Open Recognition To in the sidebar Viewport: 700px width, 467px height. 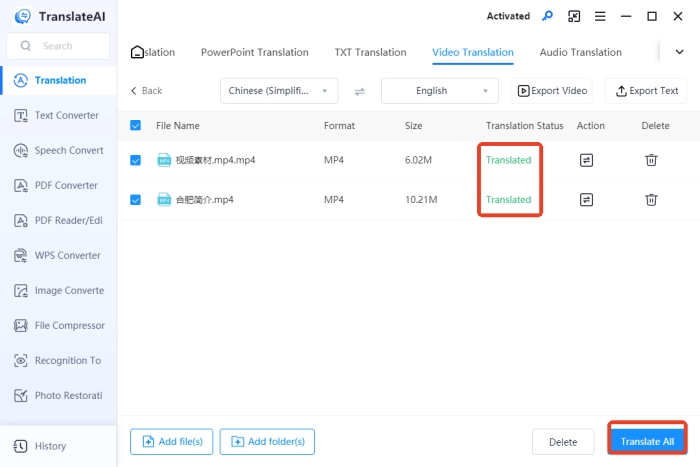click(58, 360)
